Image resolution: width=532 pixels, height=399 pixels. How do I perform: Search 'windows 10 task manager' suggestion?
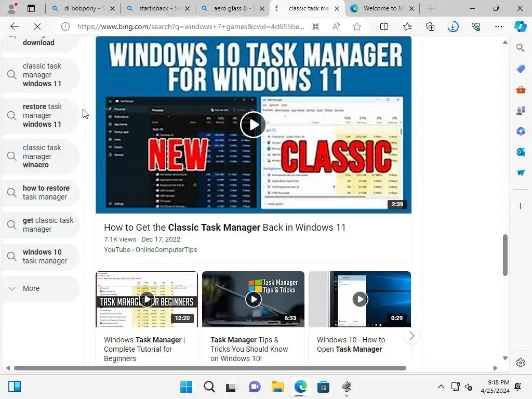41,257
